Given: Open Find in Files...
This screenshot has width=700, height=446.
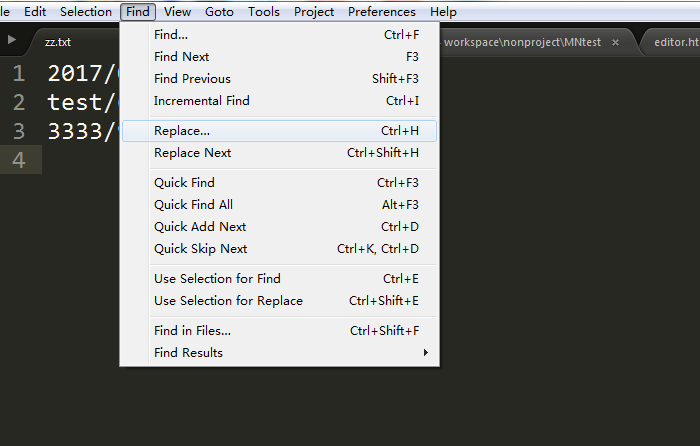Looking at the screenshot, I should point(279,331).
